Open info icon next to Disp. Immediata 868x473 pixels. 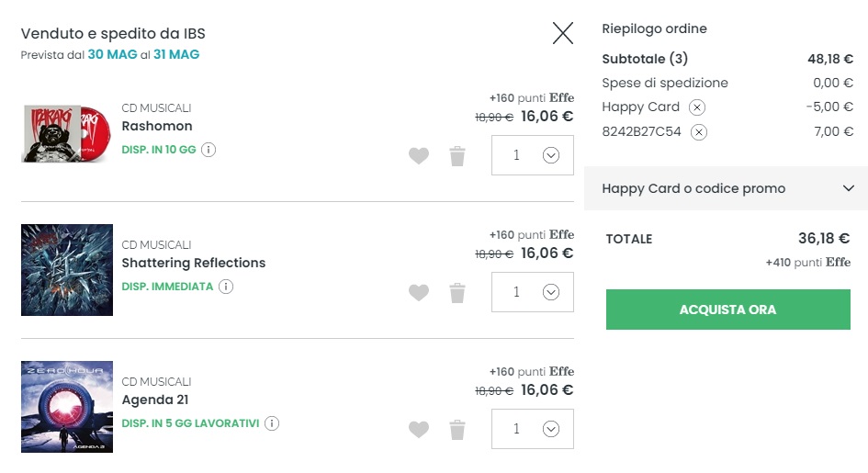[226, 287]
